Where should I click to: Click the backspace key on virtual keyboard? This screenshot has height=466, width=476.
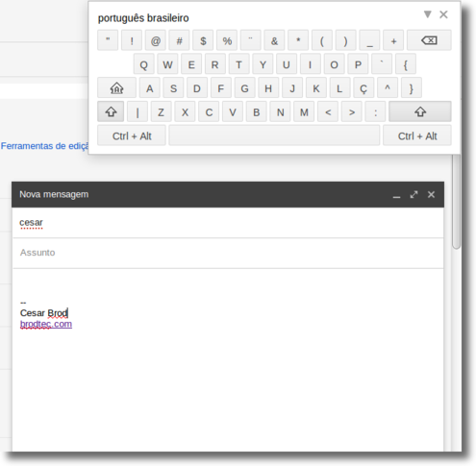pyautogui.click(x=429, y=40)
